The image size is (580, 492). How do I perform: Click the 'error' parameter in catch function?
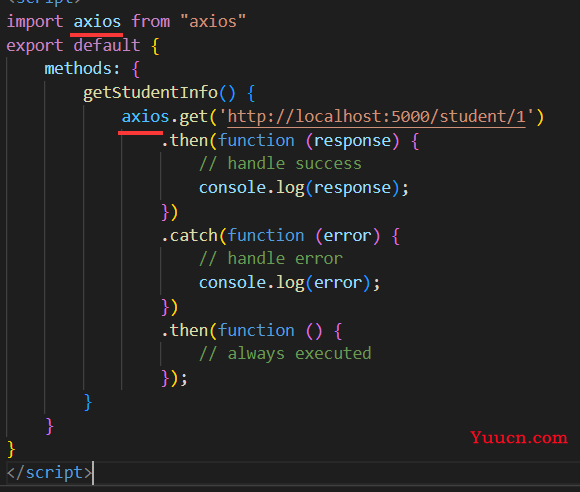pos(347,236)
